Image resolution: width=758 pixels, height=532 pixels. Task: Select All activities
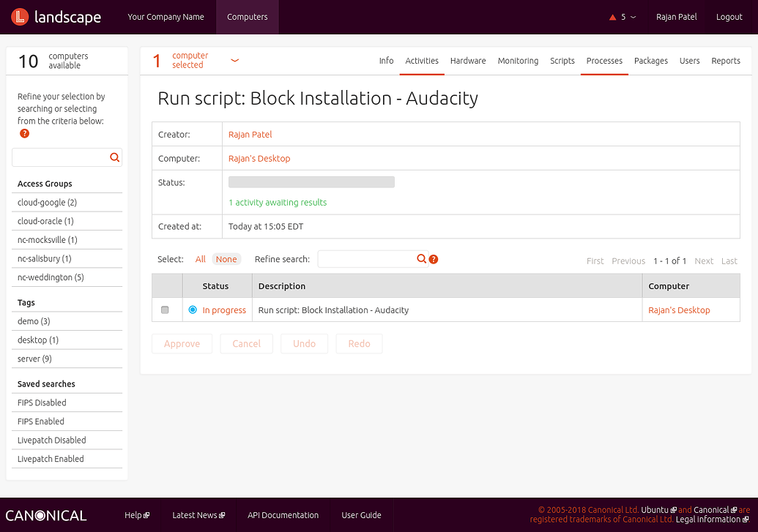pyautogui.click(x=201, y=258)
